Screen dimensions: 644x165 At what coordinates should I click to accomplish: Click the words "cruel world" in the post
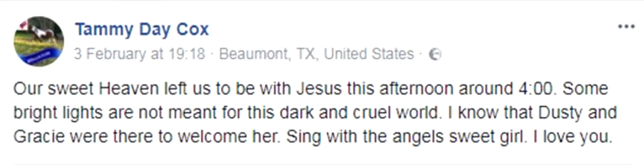[x=395, y=113]
